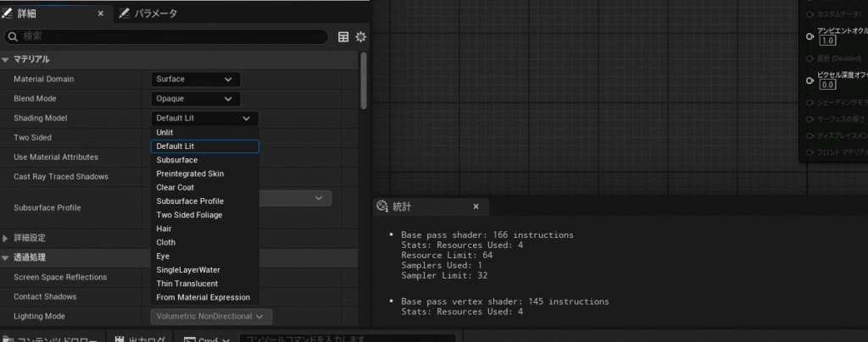Click the フロントマテリアル pin
Screen dimensions: 868x342
point(810,152)
